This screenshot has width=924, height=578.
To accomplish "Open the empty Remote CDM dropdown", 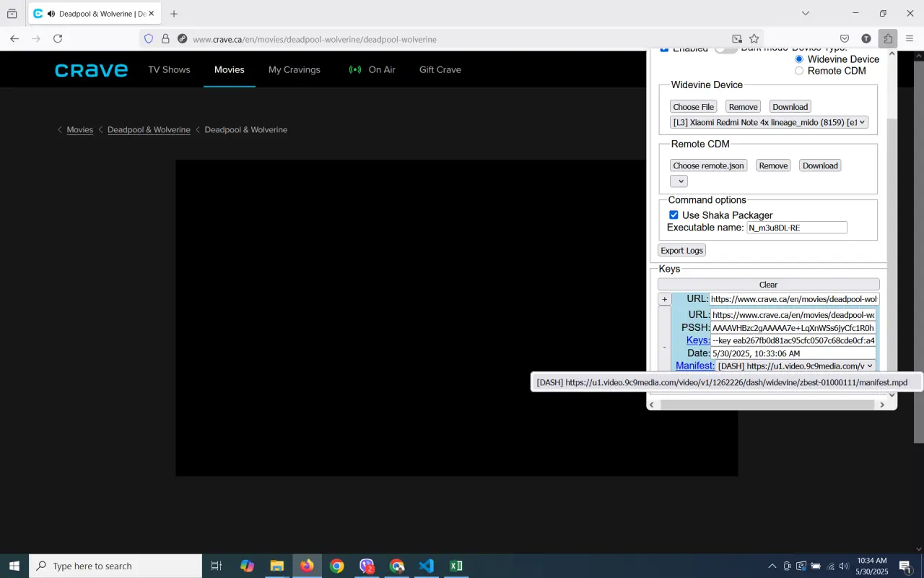I will pos(679,181).
